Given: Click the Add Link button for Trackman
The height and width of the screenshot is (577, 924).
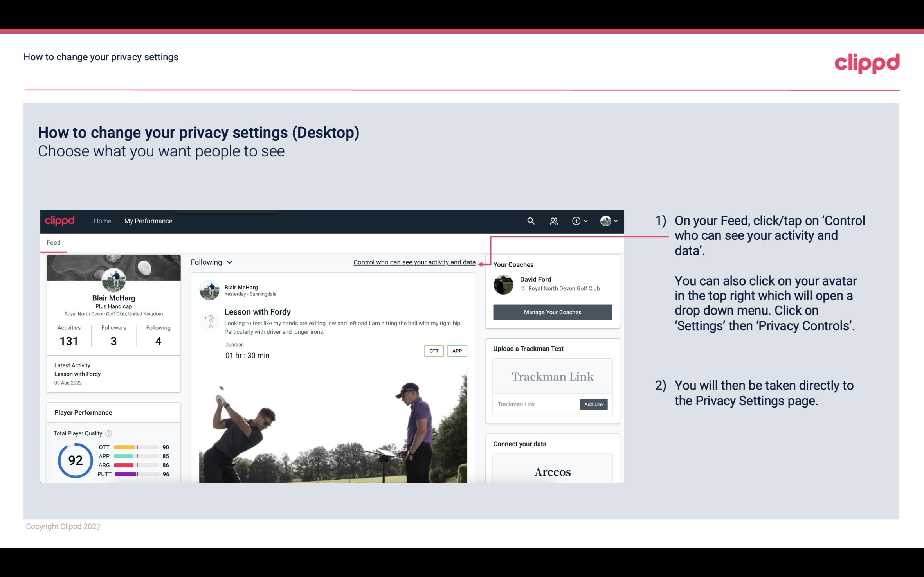Looking at the screenshot, I should tap(593, 404).
